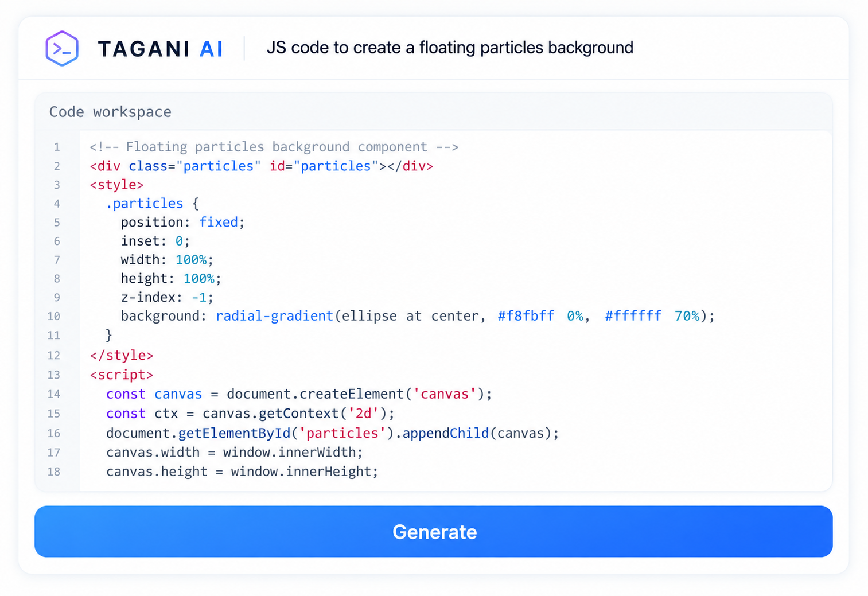Viewport: 868px width, 596px height.
Task: Click the height: 100% declaration
Action: [171, 278]
